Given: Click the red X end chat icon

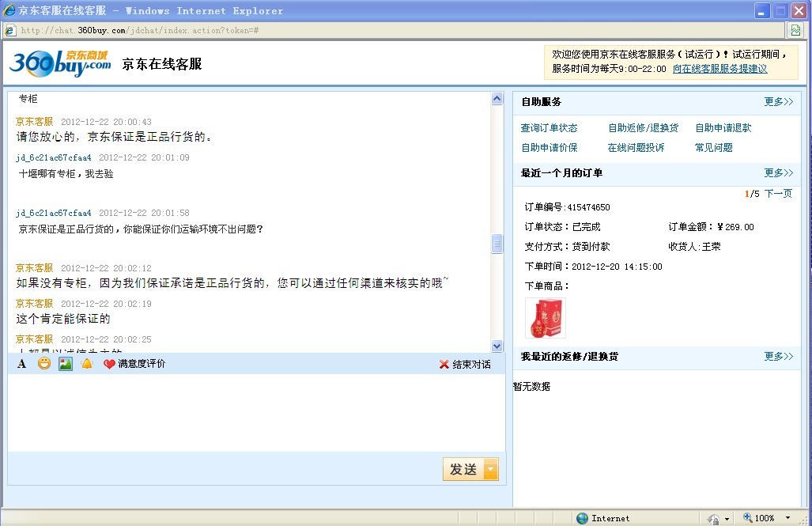Looking at the screenshot, I should coord(444,365).
